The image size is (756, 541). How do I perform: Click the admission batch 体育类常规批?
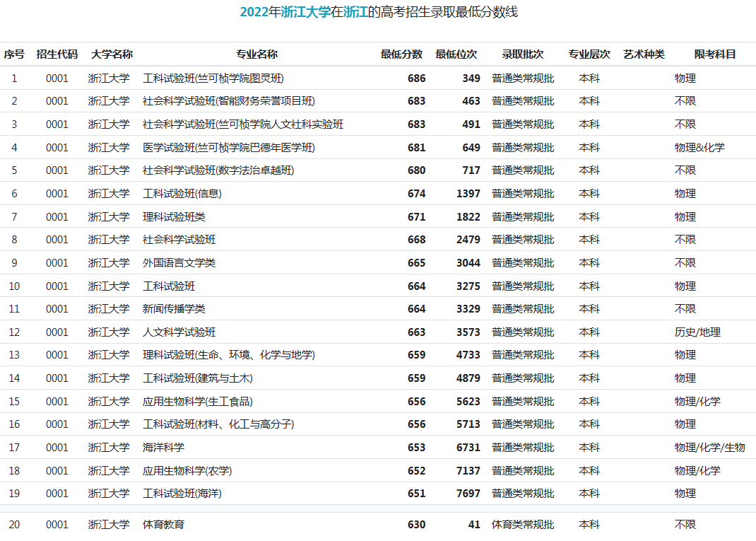click(x=523, y=525)
